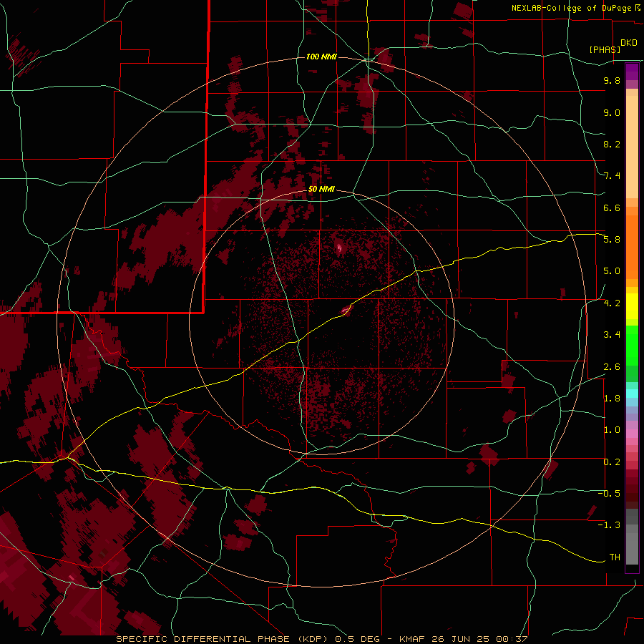
Task: Click the 1.0 legend value
Action: coord(612,430)
